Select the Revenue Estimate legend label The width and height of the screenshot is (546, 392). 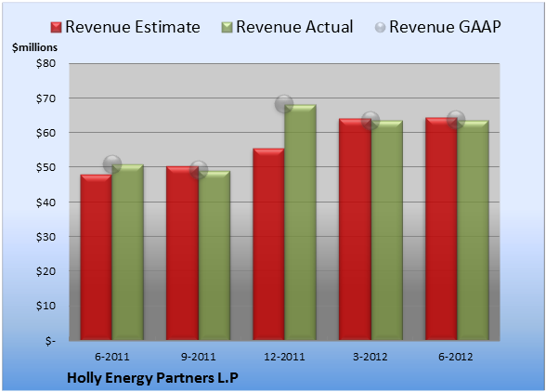133,27
